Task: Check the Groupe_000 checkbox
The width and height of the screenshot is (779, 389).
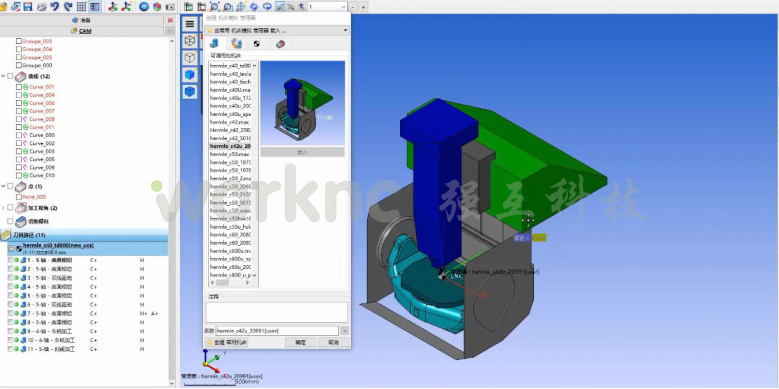Action: point(19,65)
